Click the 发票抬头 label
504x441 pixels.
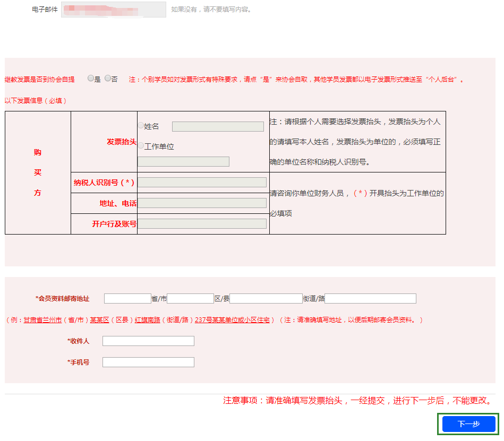(x=122, y=142)
